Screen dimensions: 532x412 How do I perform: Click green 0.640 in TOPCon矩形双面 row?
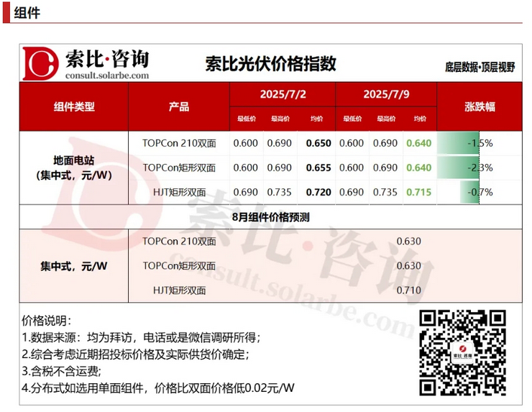pyautogui.click(x=419, y=168)
